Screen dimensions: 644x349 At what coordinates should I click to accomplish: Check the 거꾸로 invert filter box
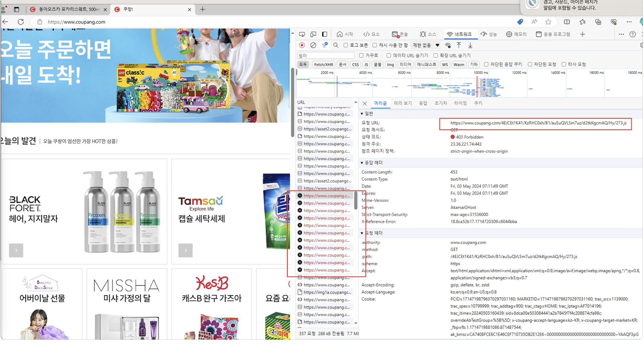(x=361, y=56)
